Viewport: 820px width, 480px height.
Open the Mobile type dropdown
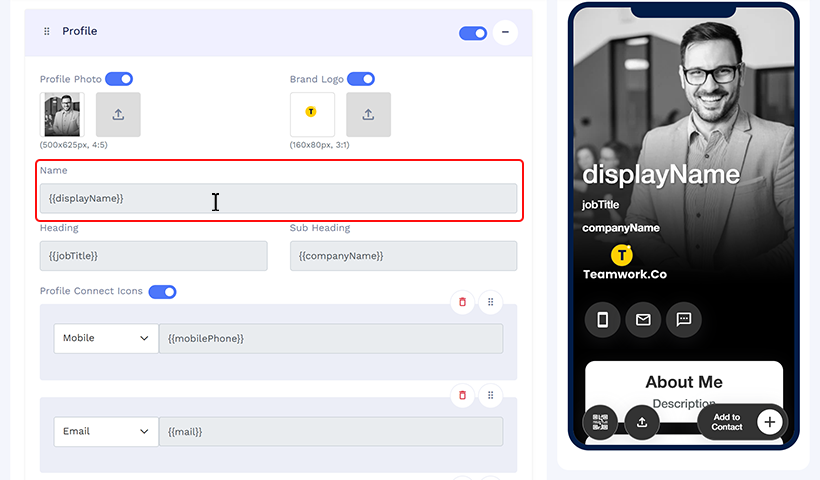pyautogui.click(x=106, y=338)
